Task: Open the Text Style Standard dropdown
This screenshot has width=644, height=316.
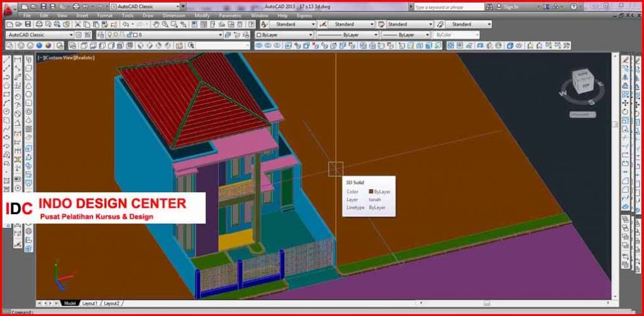Action: (292, 25)
